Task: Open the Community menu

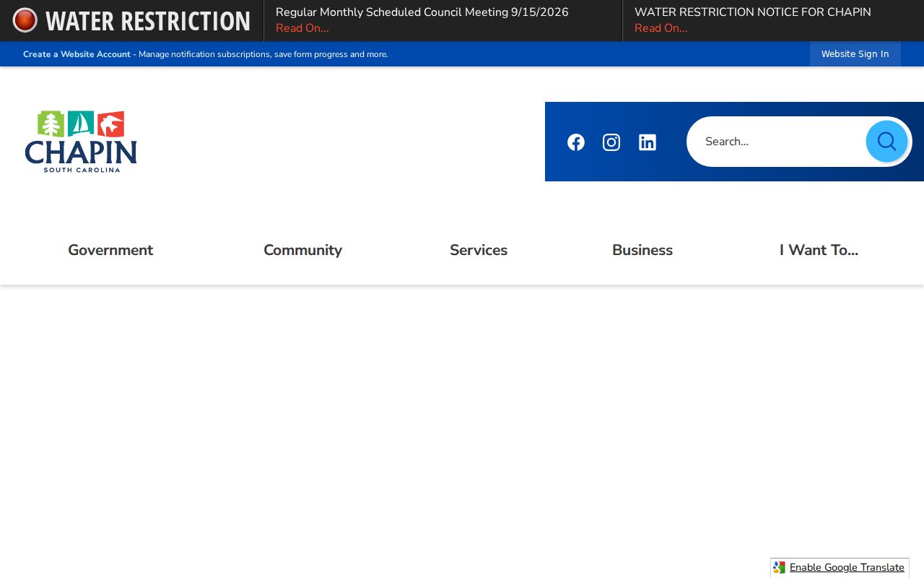Action: [302, 250]
